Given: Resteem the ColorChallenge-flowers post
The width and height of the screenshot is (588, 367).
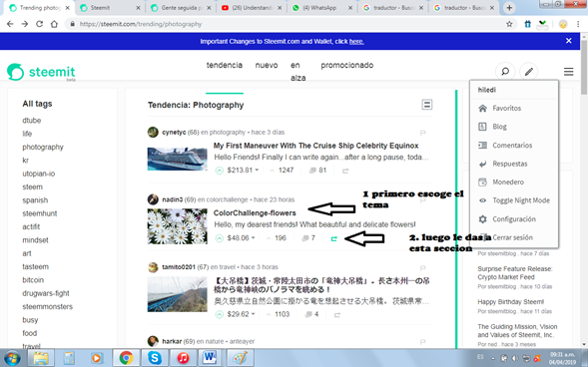Looking at the screenshot, I should click(333, 238).
